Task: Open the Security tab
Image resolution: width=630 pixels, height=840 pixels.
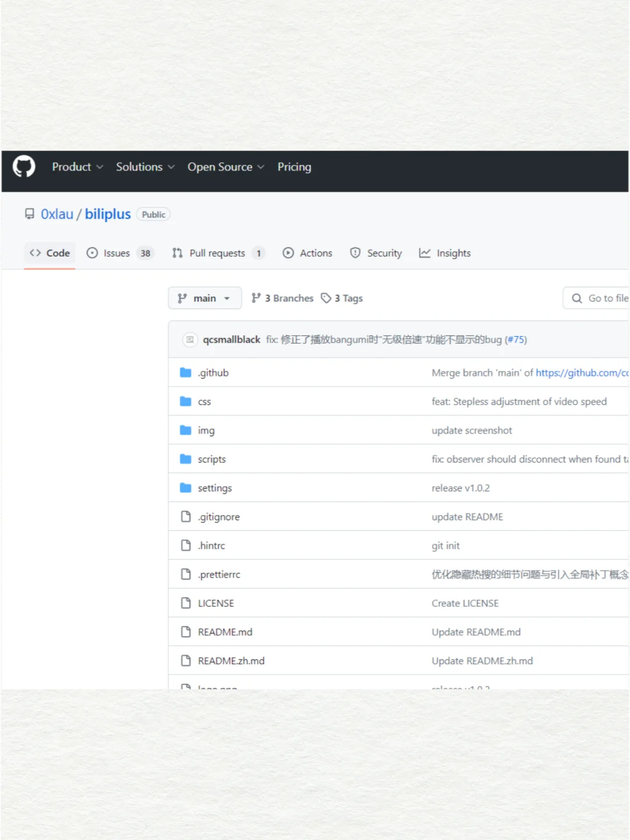Action: point(376,253)
